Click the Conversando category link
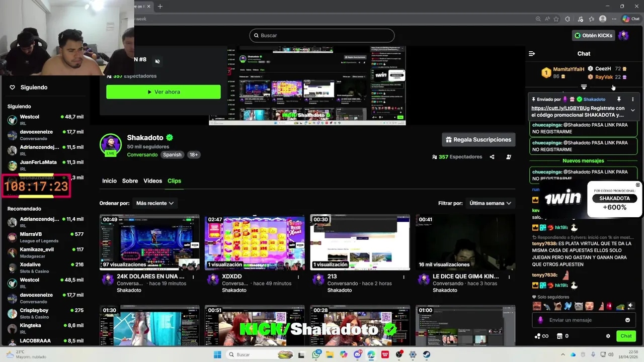Screen dimensions: 644x362 coord(142,155)
